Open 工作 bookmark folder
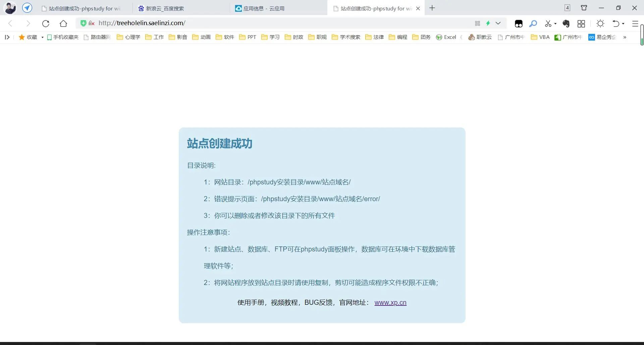Image resolution: width=644 pixels, height=345 pixels. [155, 37]
